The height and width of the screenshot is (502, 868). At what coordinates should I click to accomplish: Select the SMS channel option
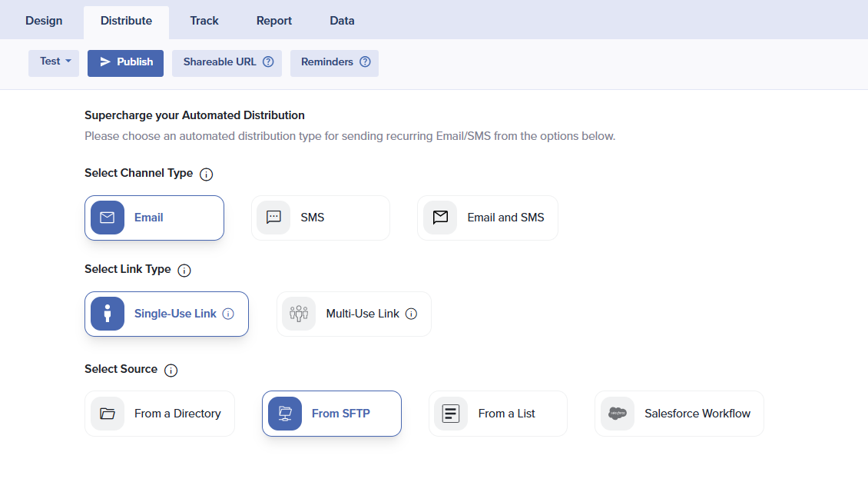click(320, 218)
